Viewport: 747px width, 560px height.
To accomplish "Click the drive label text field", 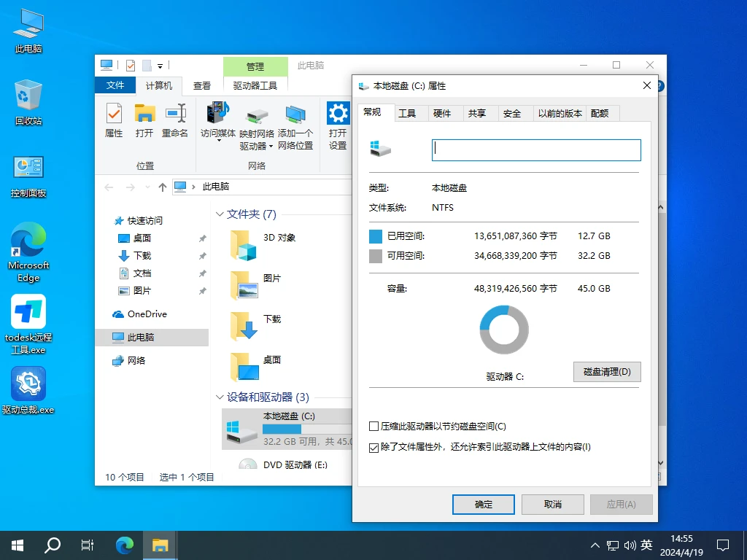I will coord(536,150).
